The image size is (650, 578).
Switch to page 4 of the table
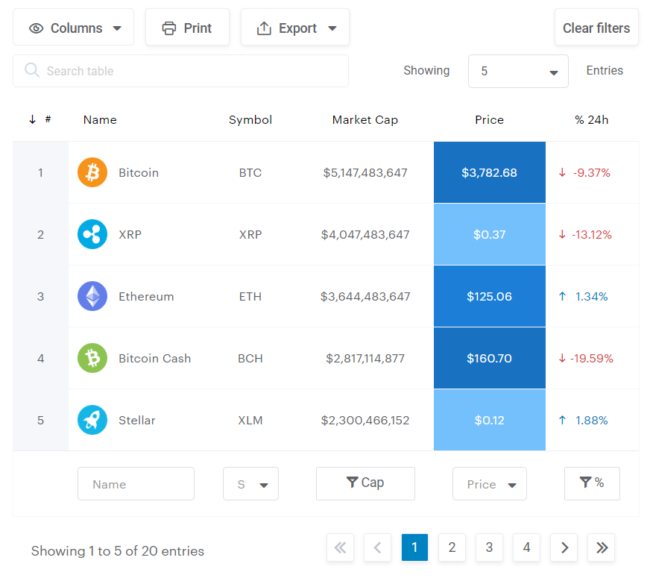526,547
